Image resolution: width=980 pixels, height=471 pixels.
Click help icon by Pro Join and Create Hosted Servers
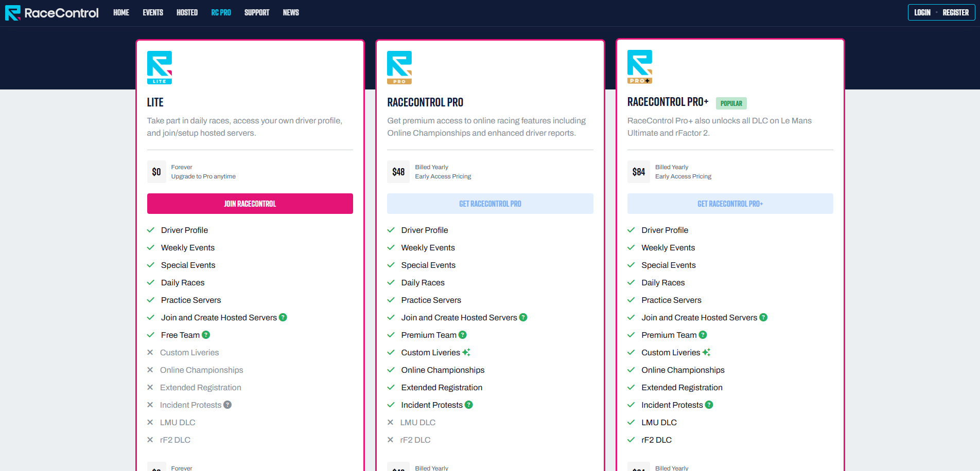coord(523,317)
